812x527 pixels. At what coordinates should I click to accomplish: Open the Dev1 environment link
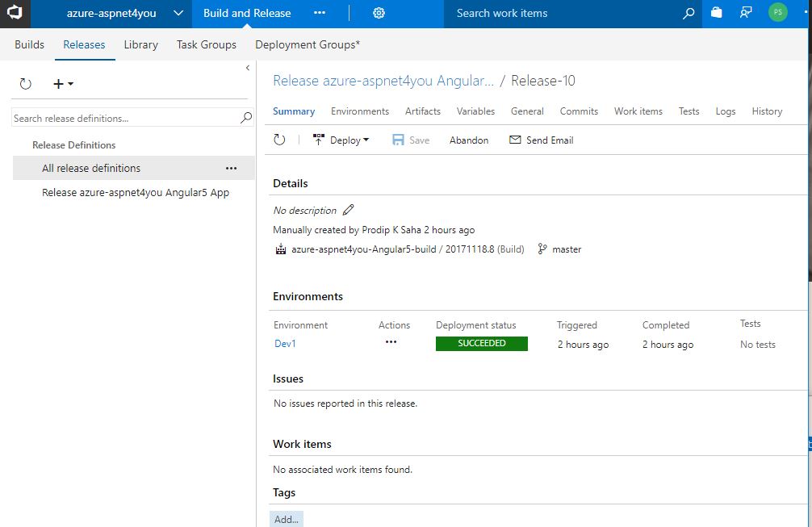point(285,344)
